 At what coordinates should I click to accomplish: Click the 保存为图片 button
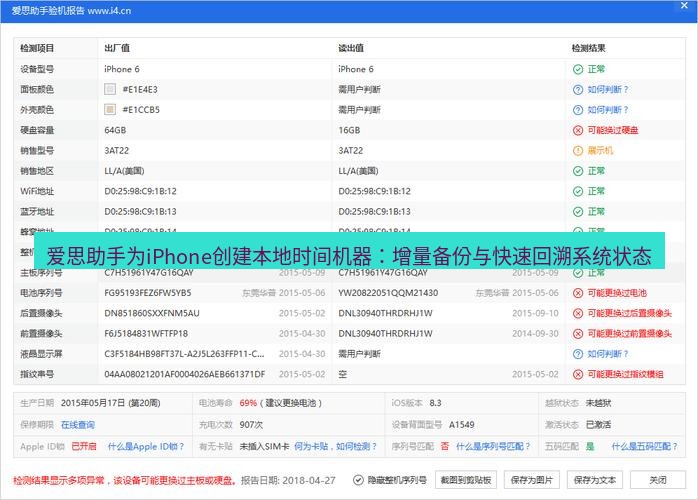pyautogui.click(x=532, y=480)
